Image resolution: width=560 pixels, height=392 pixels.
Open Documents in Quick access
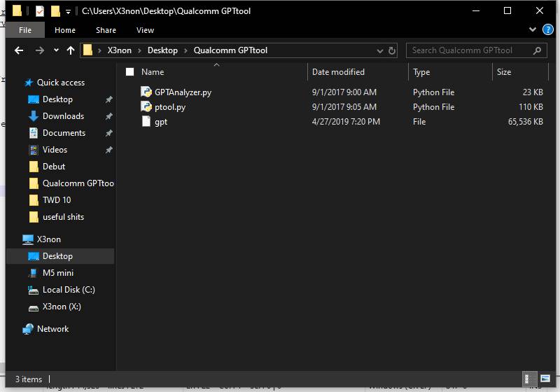(64, 133)
